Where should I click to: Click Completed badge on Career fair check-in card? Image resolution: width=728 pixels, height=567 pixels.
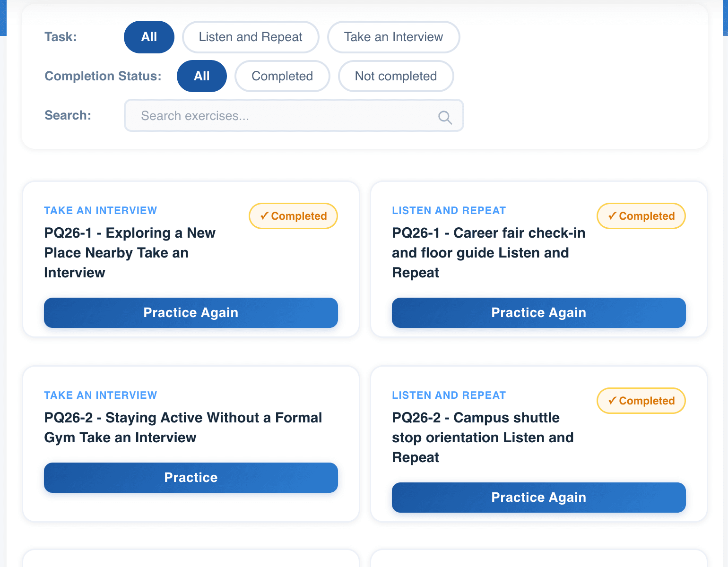tap(641, 216)
